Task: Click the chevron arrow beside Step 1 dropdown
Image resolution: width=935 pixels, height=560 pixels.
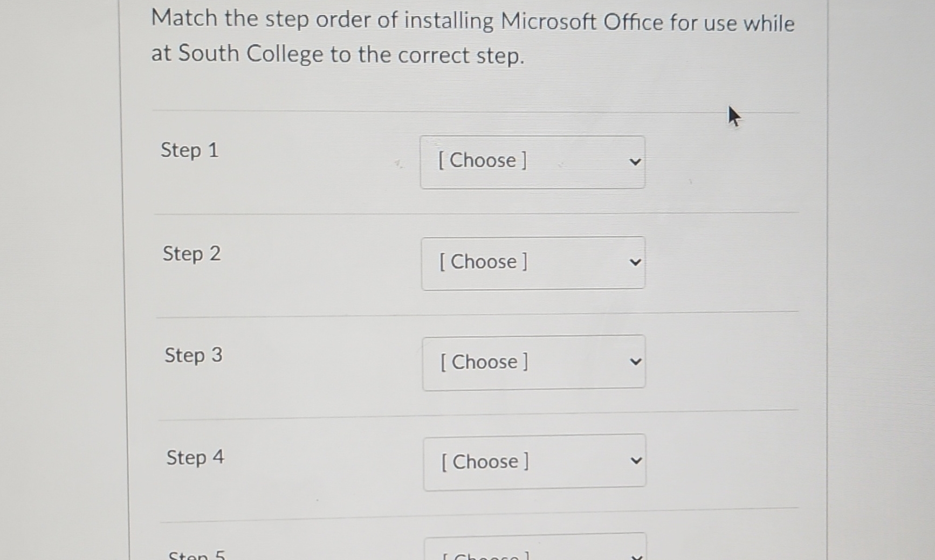Action: pos(635,162)
